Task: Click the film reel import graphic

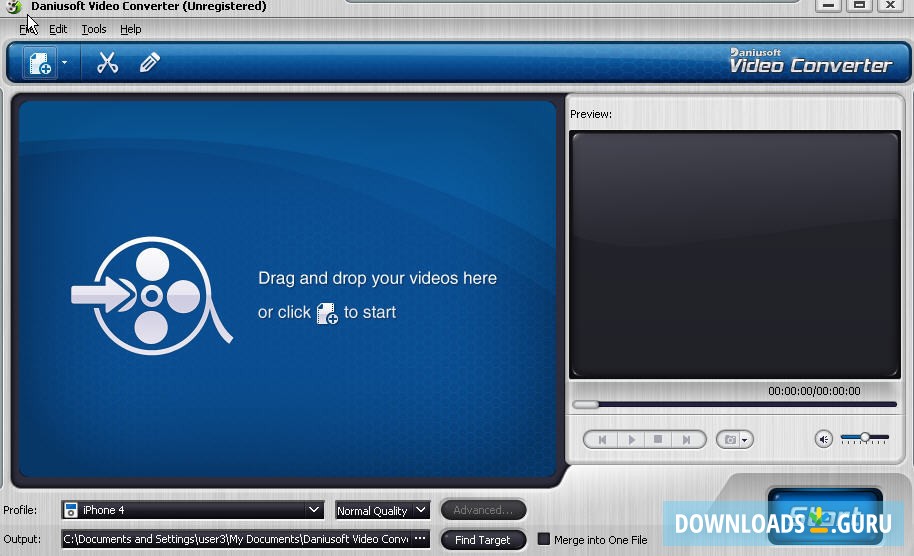Action: 152,295
